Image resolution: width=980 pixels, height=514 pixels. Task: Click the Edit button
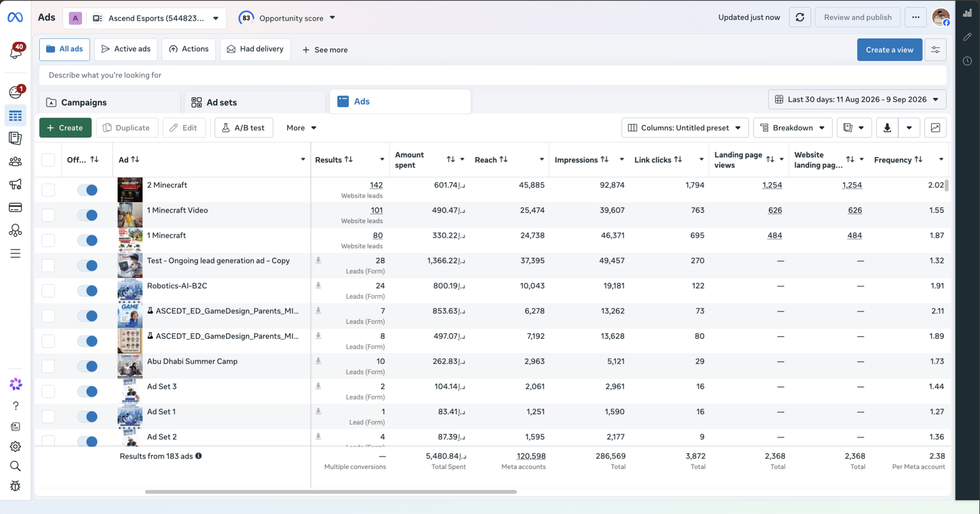click(184, 127)
